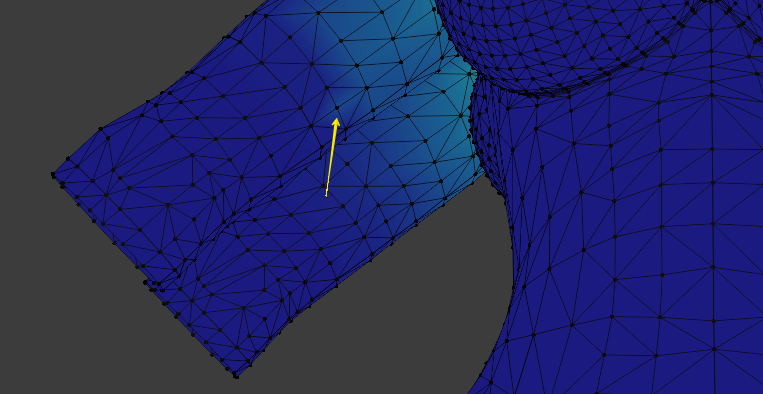Screen dimensions: 763x394
Task: Select the bottom corner vertex of the beam mesh
Action: click(236, 375)
